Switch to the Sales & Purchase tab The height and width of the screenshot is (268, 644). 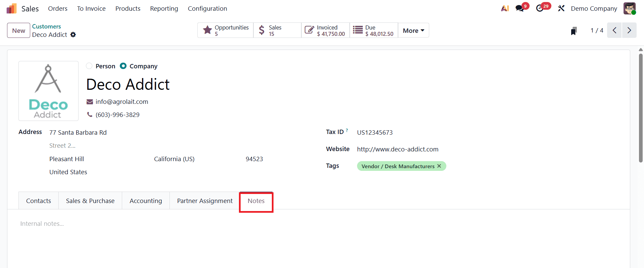tap(90, 201)
